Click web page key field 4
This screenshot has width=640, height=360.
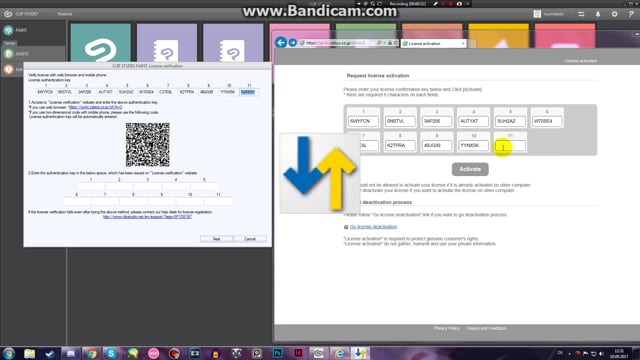click(x=473, y=121)
